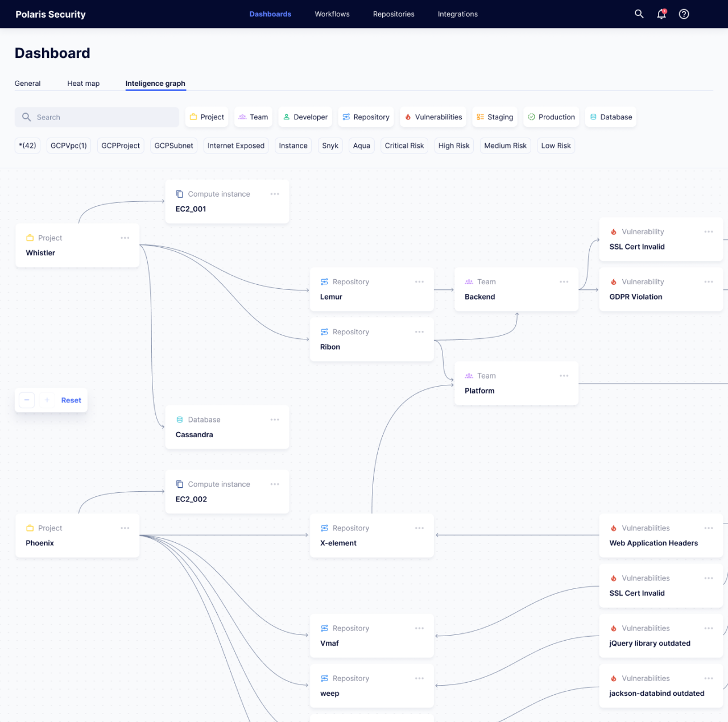Click the compute instance icon on EC2_001

(179, 193)
